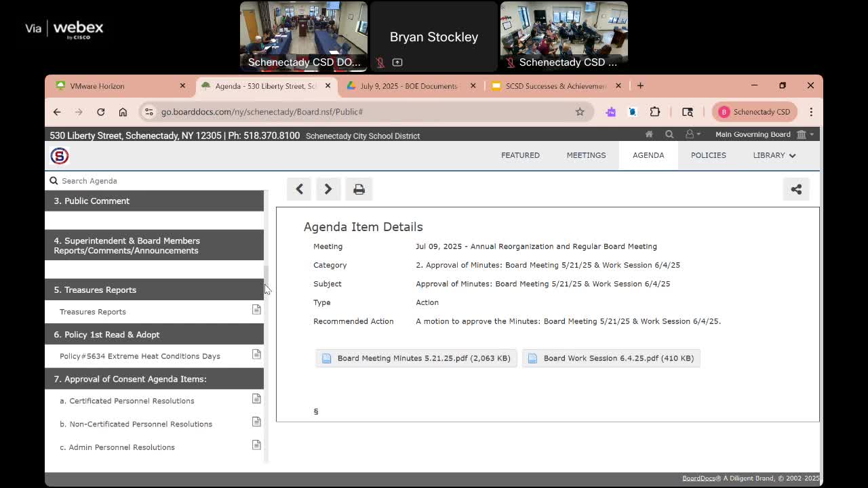Click the Search Agenda field
Image resolution: width=868 pixels, height=488 pixels.
click(156, 181)
